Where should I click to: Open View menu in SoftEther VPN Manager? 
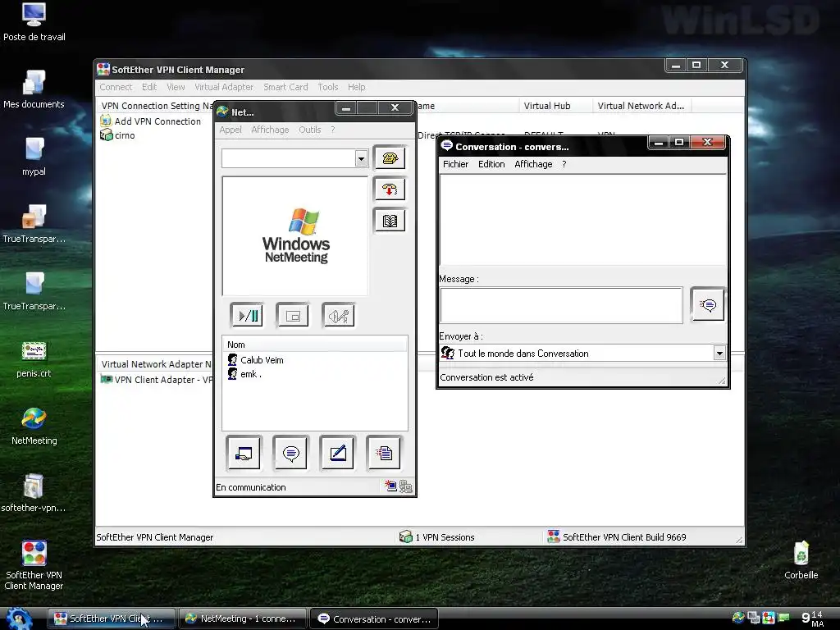click(x=176, y=87)
